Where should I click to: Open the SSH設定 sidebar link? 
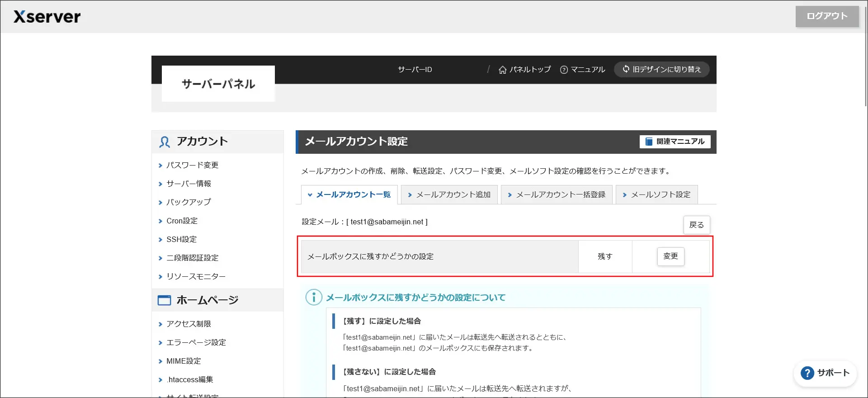pos(181,239)
